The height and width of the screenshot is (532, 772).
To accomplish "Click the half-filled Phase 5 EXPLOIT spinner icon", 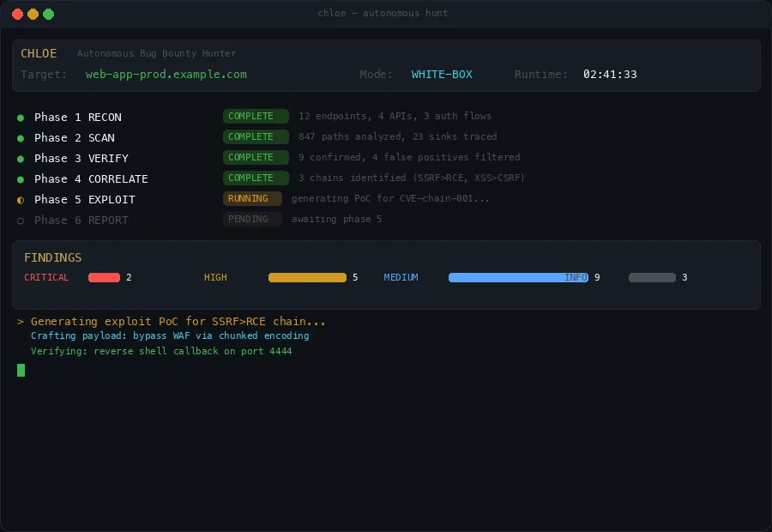I will (x=19, y=199).
